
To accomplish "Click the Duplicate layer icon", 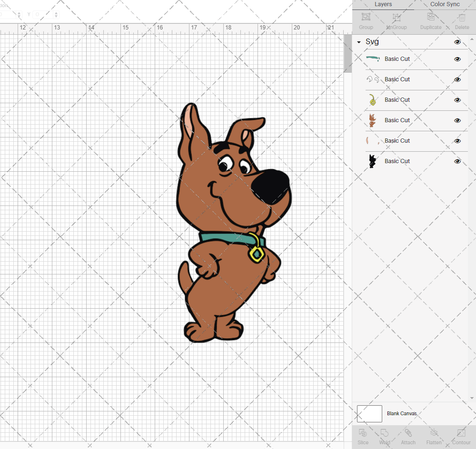I will (431, 20).
